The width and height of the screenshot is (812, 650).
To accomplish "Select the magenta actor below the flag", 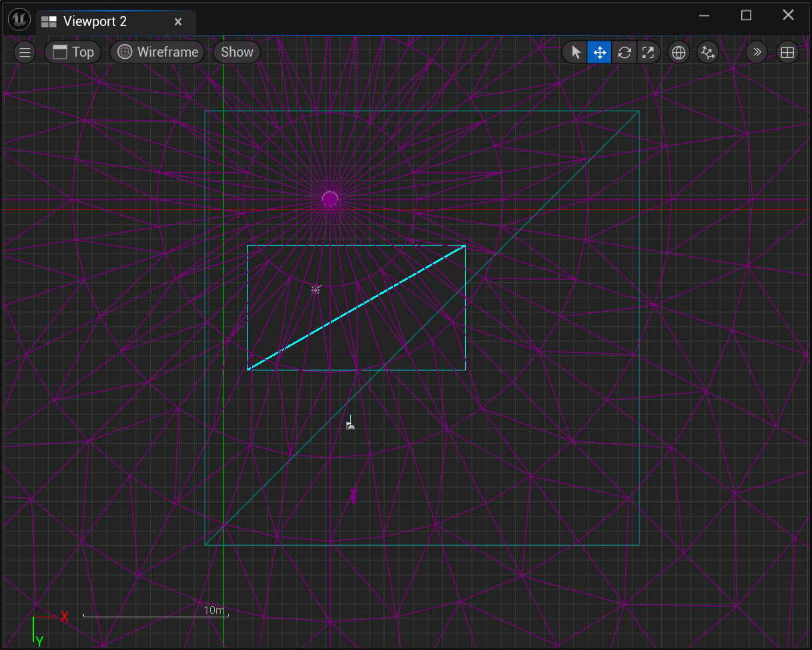I will [x=354, y=496].
